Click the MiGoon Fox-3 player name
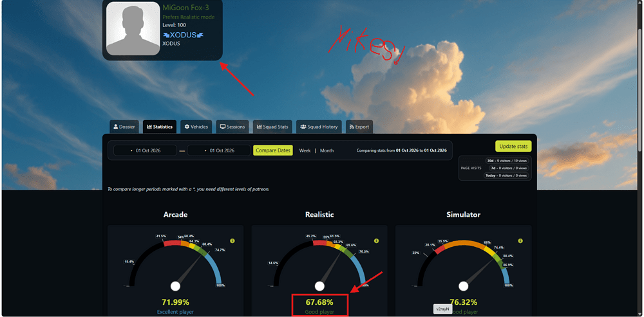644x317 pixels. coord(186,8)
